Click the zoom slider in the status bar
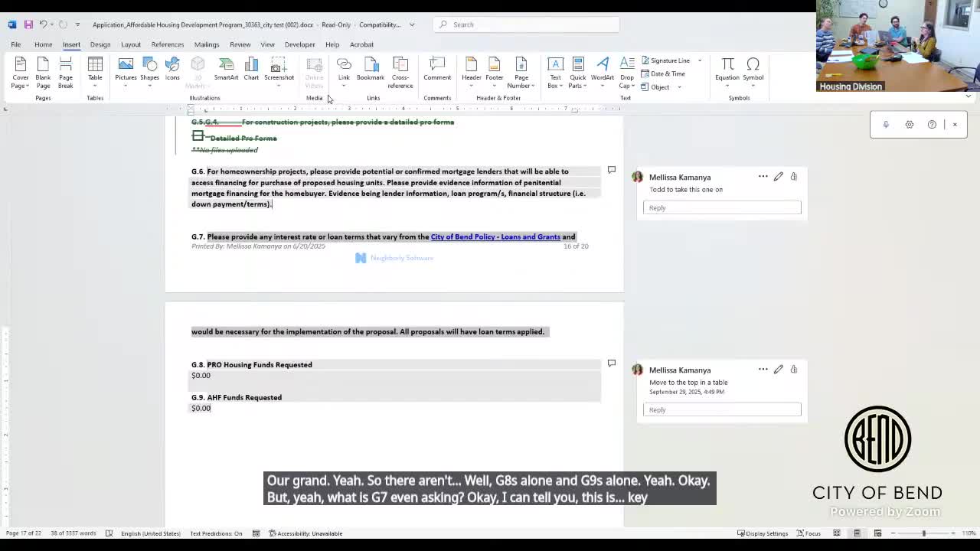This screenshot has width=980, height=551. pos(923,533)
